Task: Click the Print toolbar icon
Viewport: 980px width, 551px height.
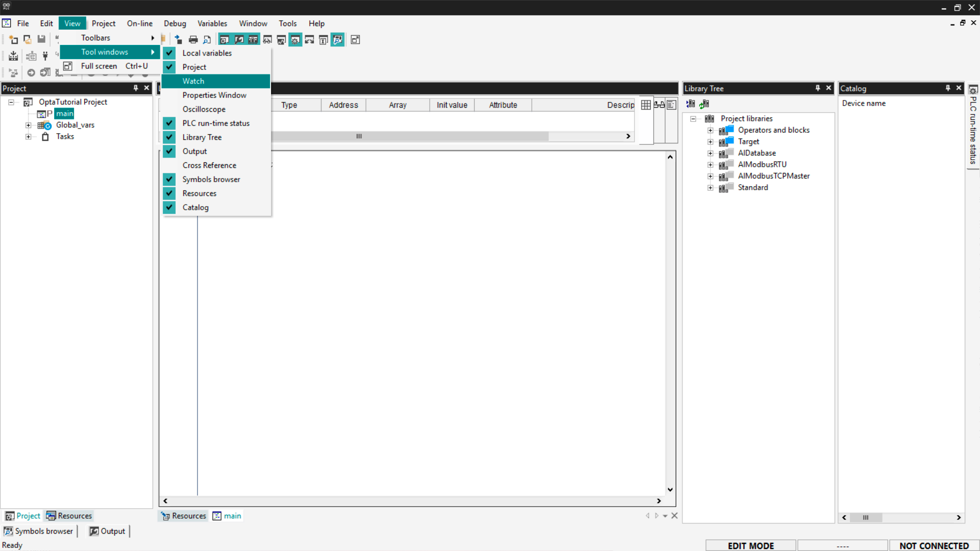Action: pos(193,40)
